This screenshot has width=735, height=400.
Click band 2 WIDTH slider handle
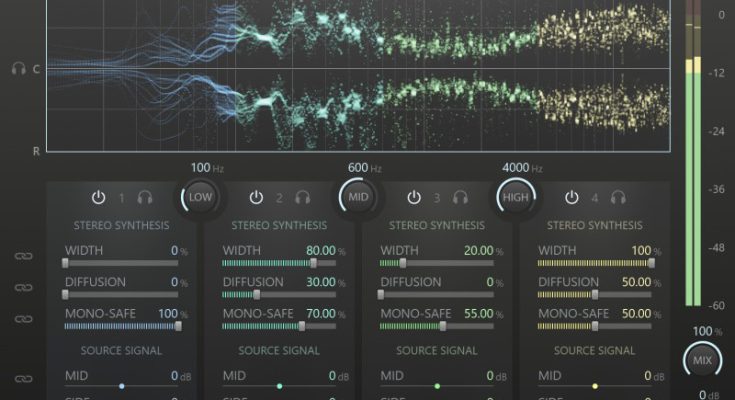point(313,263)
